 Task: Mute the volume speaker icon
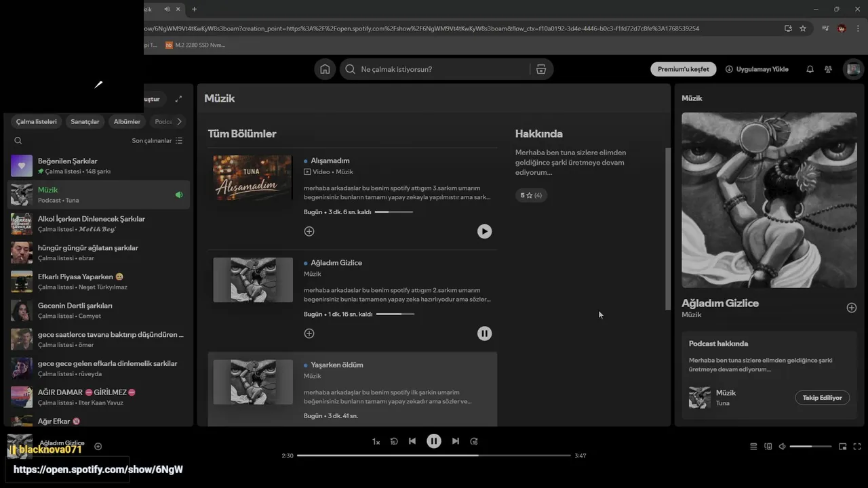783,447
